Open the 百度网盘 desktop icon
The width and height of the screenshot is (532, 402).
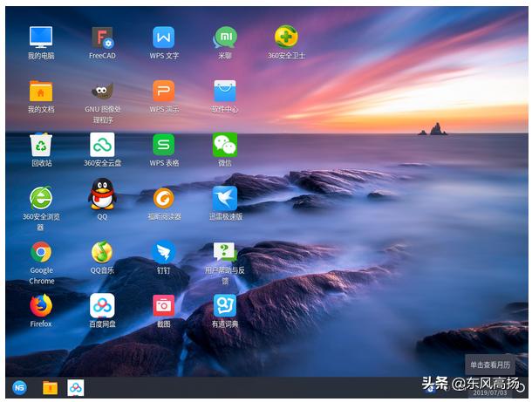pos(102,306)
